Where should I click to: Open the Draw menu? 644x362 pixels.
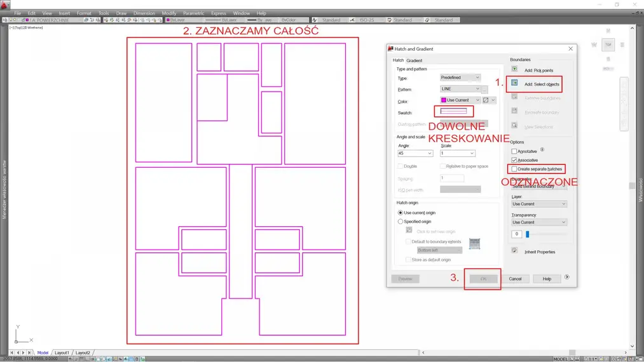(121, 13)
